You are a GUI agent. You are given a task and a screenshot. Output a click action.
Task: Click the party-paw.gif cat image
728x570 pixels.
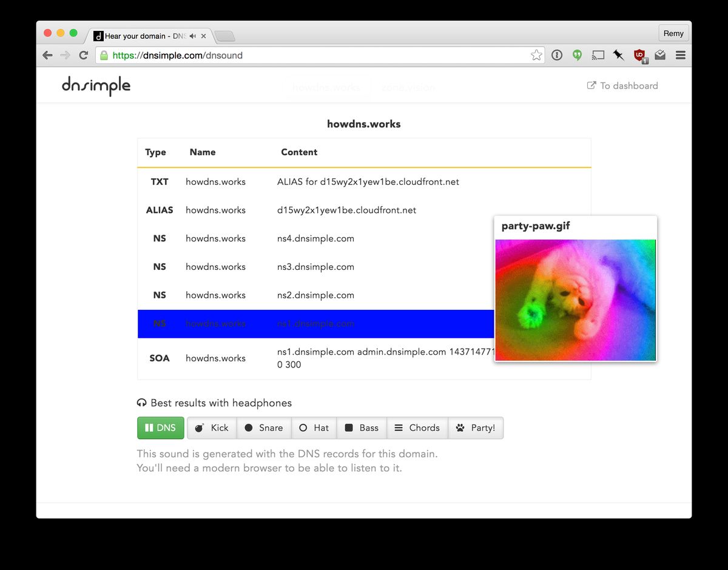(576, 300)
